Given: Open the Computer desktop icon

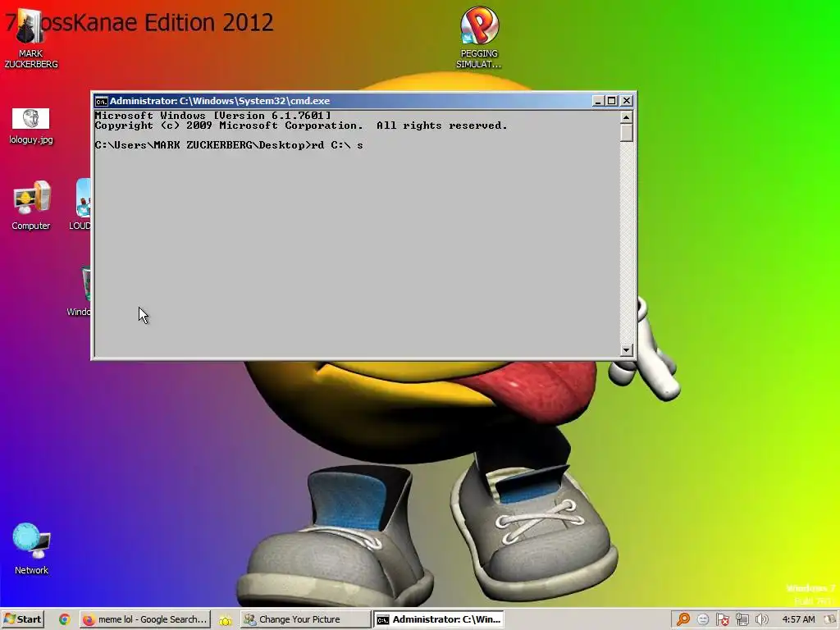Looking at the screenshot, I should click(31, 205).
